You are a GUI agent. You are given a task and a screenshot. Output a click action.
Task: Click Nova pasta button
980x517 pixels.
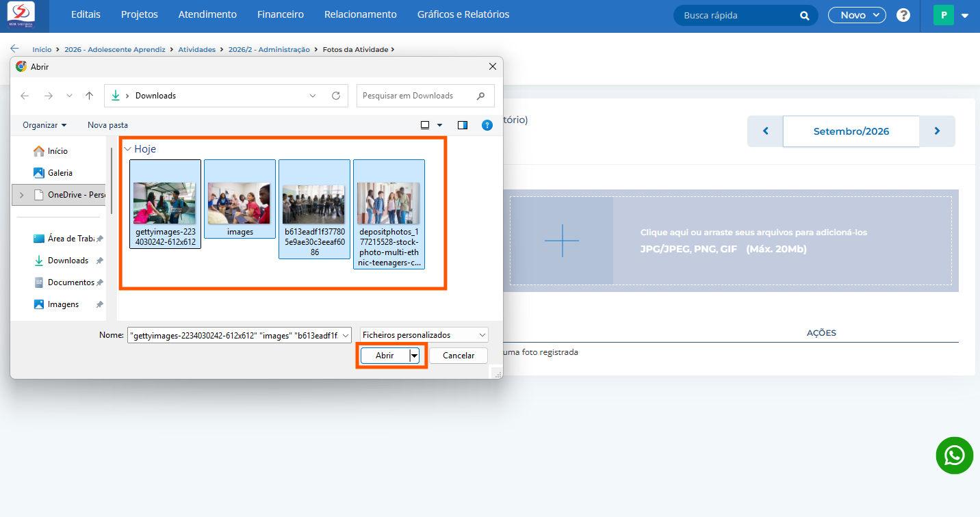click(x=107, y=125)
